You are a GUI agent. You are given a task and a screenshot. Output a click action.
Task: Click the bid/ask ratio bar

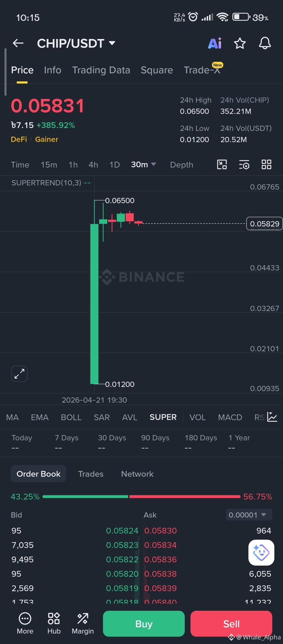tap(141, 497)
